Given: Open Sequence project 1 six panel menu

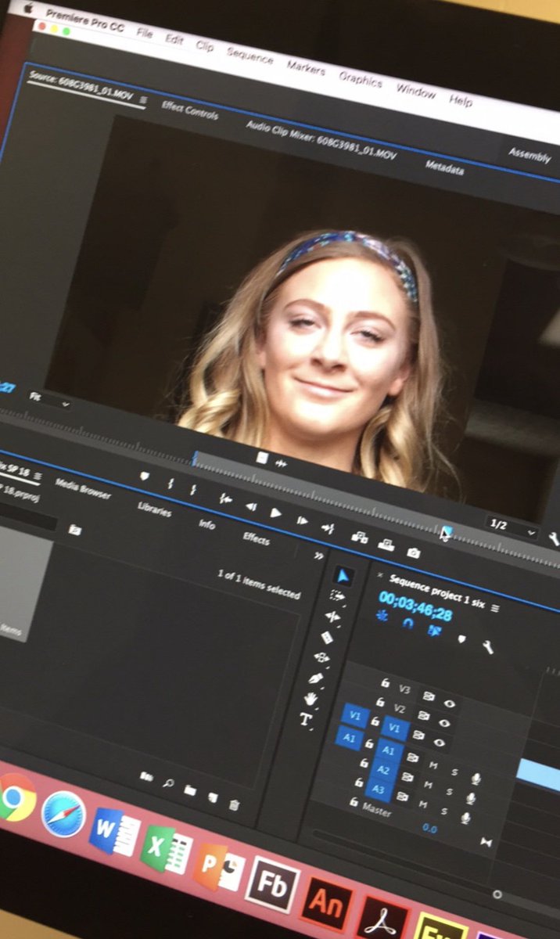Looking at the screenshot, I should tap(494, 606).
